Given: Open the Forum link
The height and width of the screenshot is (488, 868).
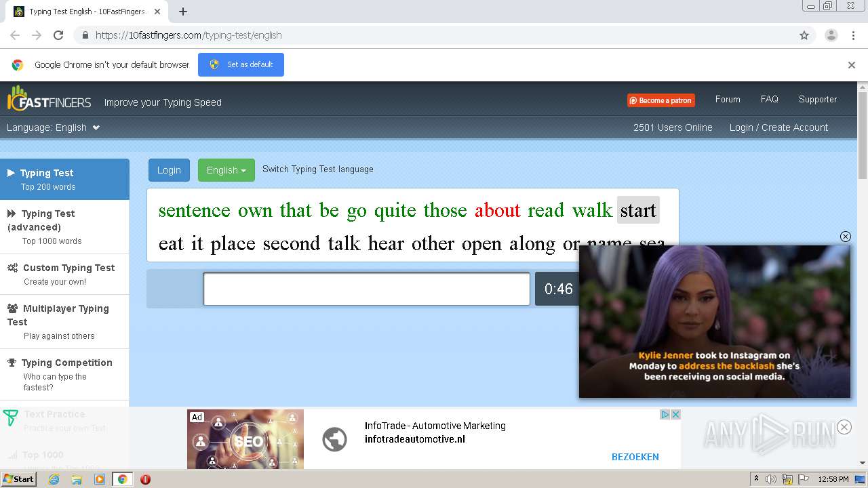Looking at the screenshot, I should click(x=728, y=99).
